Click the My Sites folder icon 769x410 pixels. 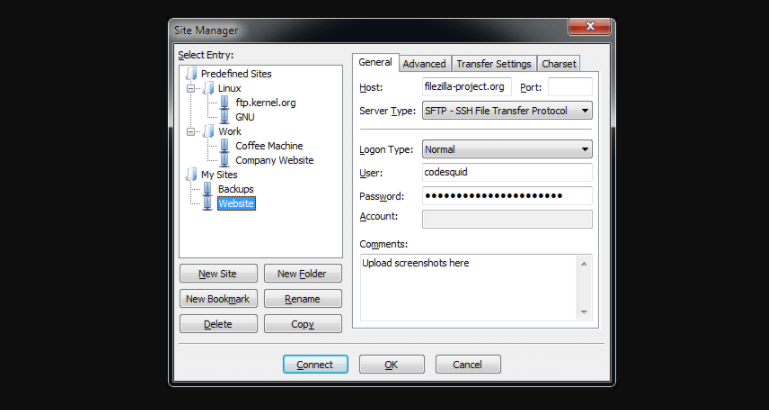(x=191, y=174)
